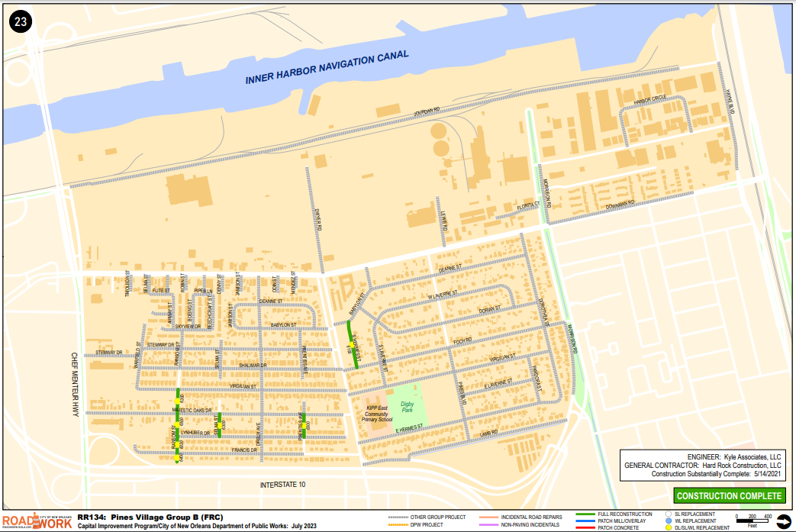Click the Drieux Ave street label
796x532 pixels.
(259, 434)
